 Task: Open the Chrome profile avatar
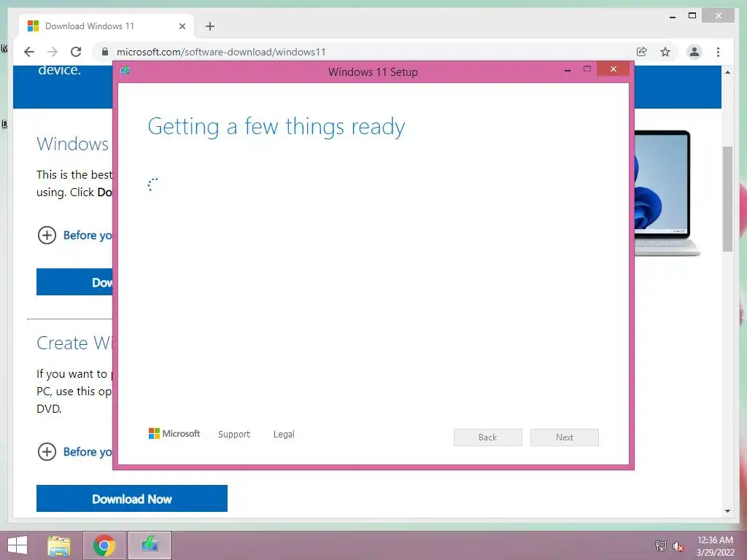coord(694,52)
